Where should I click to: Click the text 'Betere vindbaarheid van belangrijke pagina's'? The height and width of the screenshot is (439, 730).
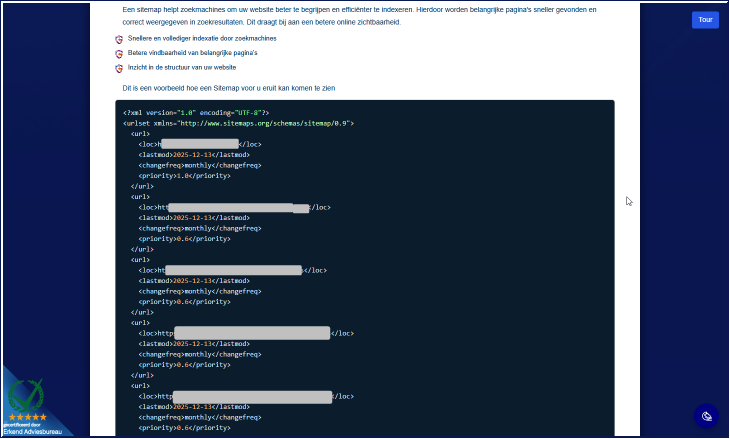192,53
